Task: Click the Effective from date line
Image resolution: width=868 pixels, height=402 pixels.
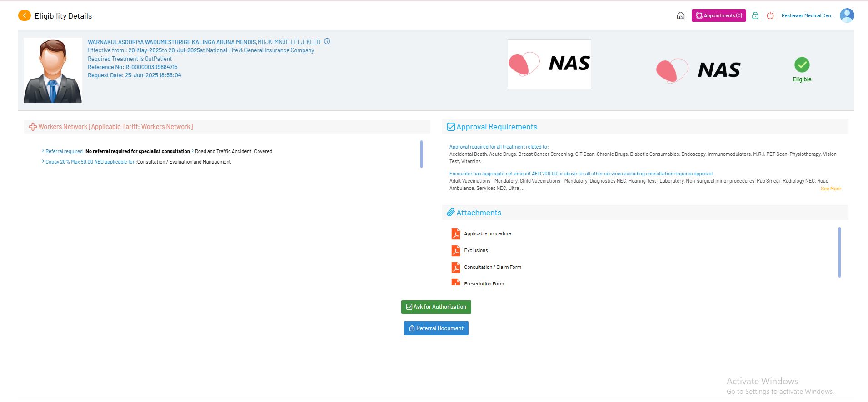Action: [201, 50]
